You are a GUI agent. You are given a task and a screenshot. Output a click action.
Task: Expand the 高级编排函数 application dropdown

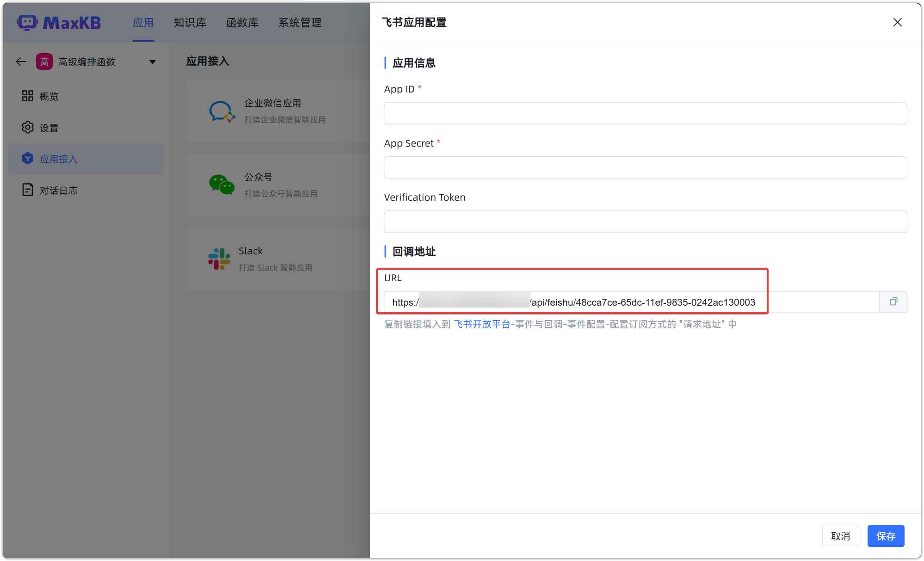(153, 61)
